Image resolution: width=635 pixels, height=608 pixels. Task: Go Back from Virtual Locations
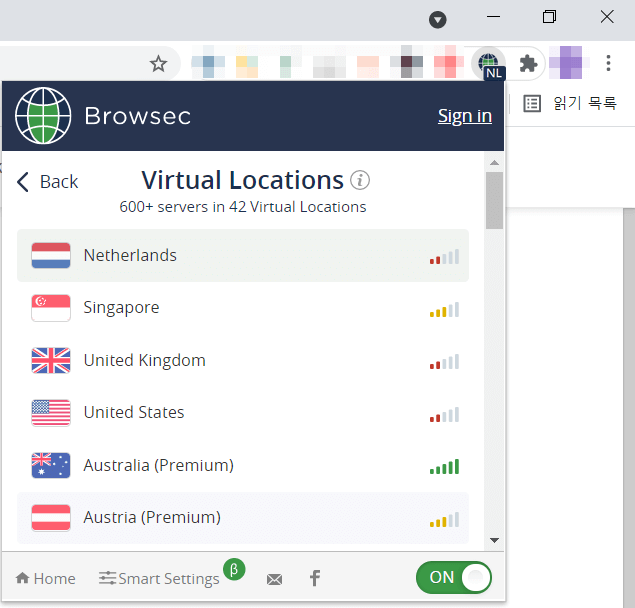click(47, 181)
